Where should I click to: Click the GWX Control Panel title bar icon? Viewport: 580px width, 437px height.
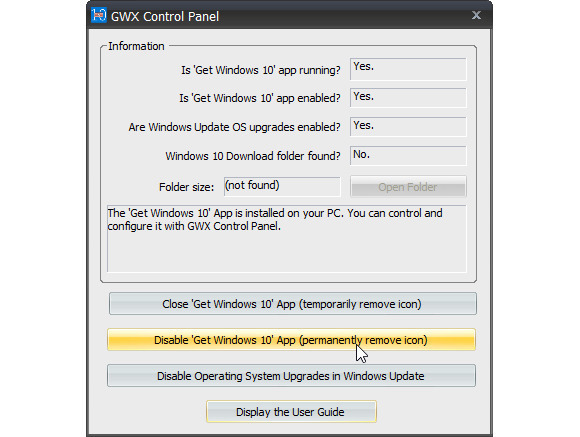click(x=99, y=15)
